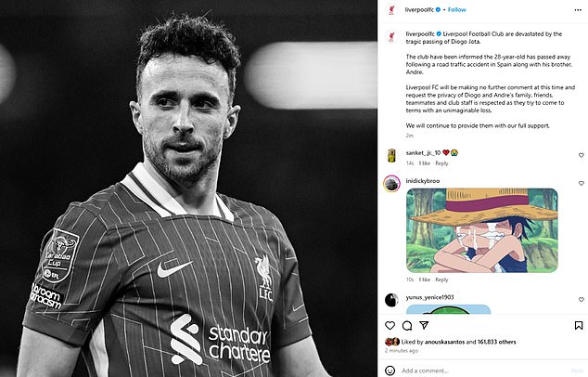Click the Add a comment field

tap(484, 370)
